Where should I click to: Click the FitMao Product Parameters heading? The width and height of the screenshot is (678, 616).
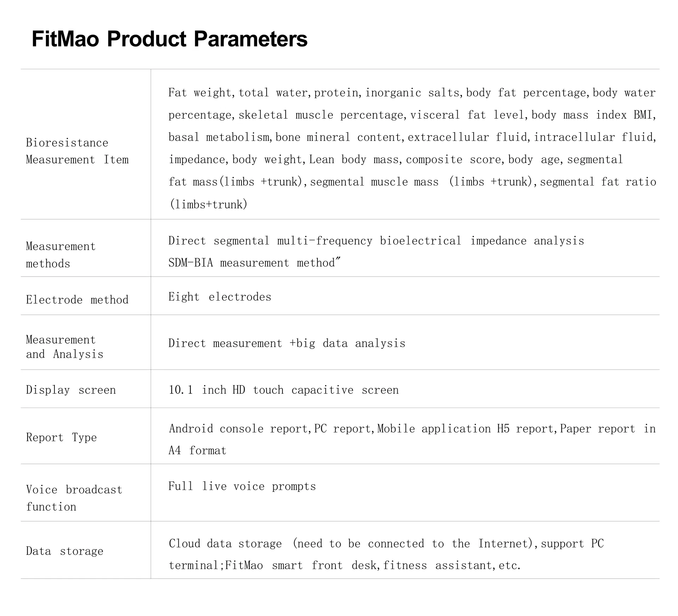[x=169, y=39]
